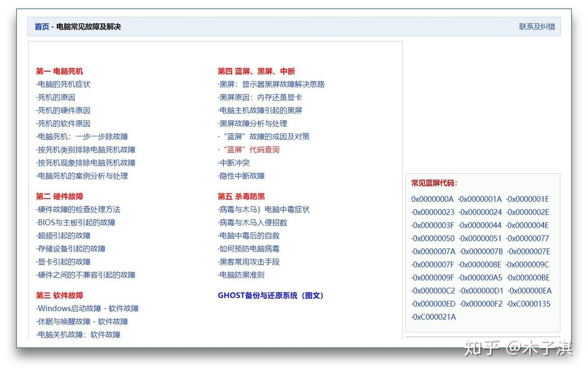This screenshot has width=588, height=372.
Task: Open stop code 0x00000023
Action: (x=433, y=212)
